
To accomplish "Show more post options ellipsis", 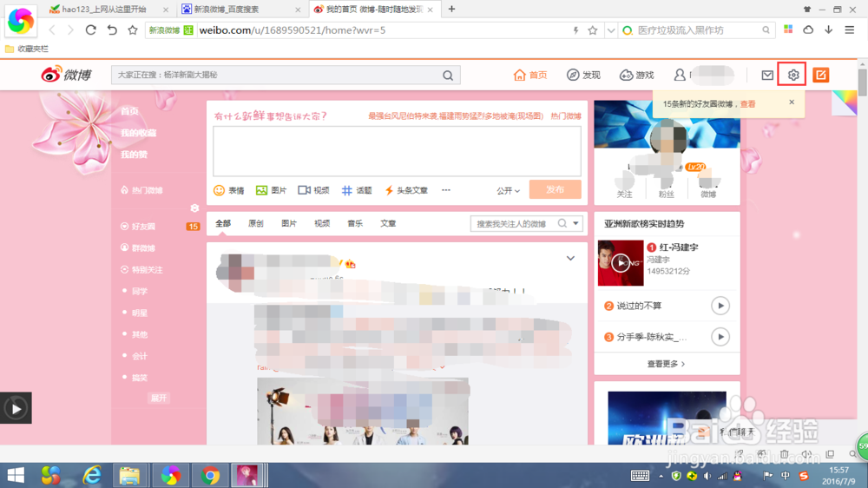I will point(445,190).
